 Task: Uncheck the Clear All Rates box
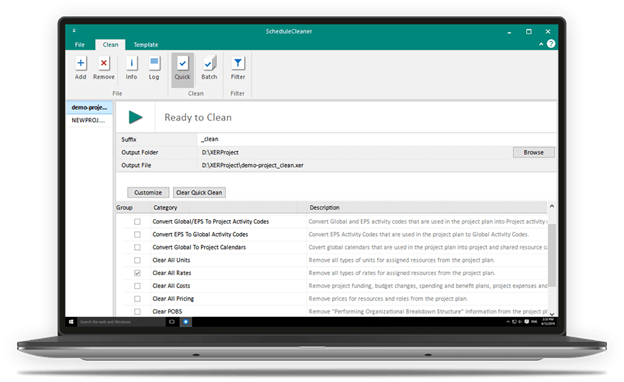click(x=137, y=273)
